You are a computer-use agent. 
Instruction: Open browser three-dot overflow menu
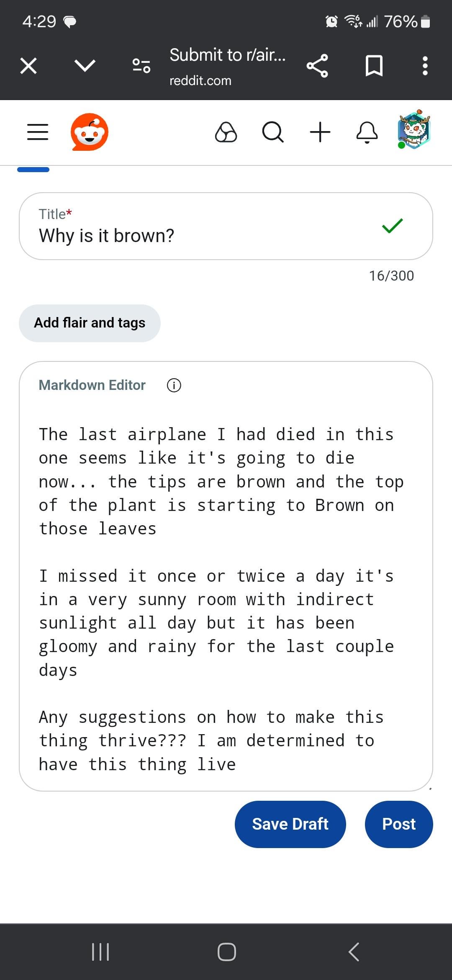[x=425, y=66]
